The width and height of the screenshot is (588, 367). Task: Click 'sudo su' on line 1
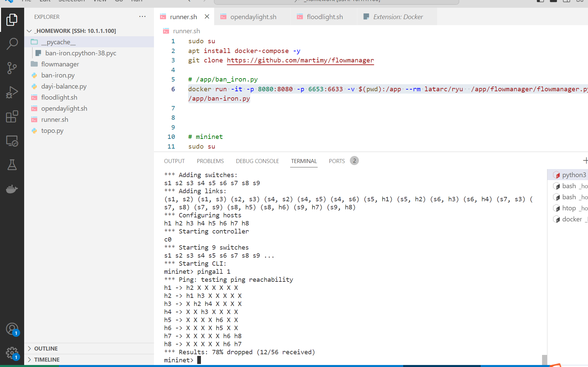pyautogui.click(x=202, y=41)
